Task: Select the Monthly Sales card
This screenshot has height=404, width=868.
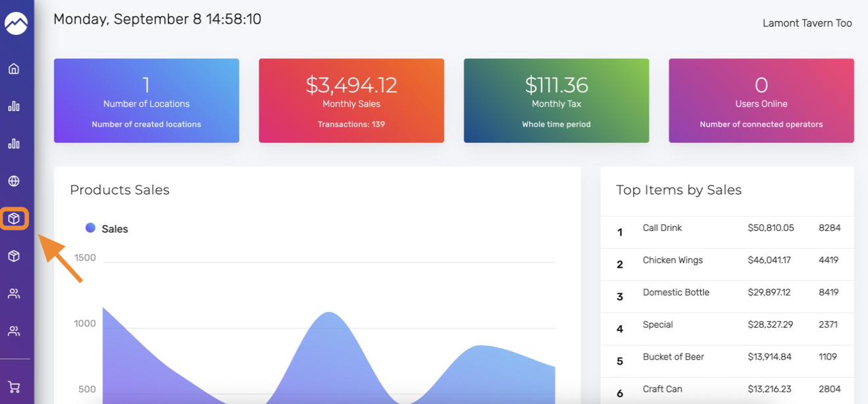Action: click(x=351, y=101)
